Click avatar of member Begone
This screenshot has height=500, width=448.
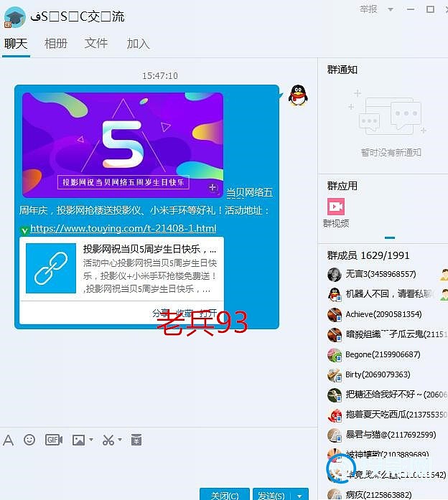[x=335, y=354]
